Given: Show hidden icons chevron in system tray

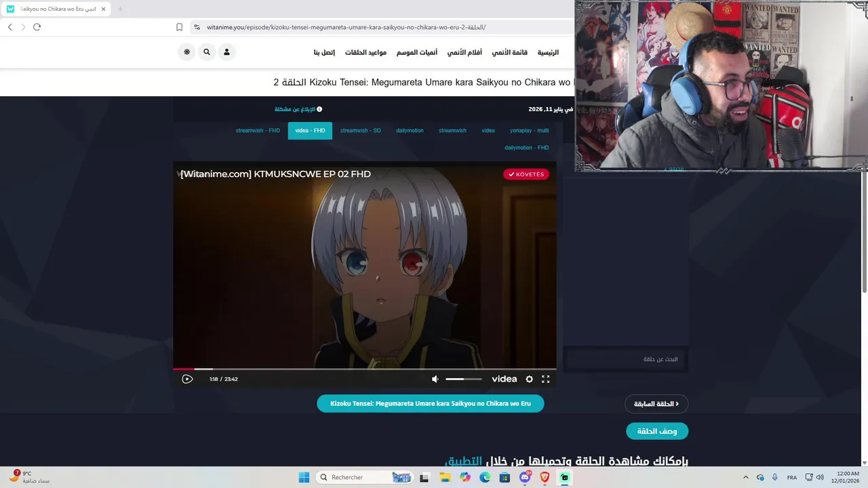Looking at the screenshot, I should coord(746,477).
